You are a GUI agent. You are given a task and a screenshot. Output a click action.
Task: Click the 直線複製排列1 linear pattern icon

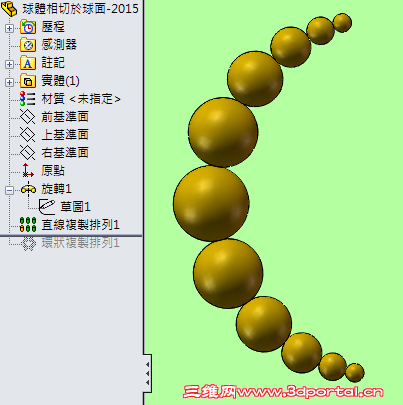(x=28, y=225)
